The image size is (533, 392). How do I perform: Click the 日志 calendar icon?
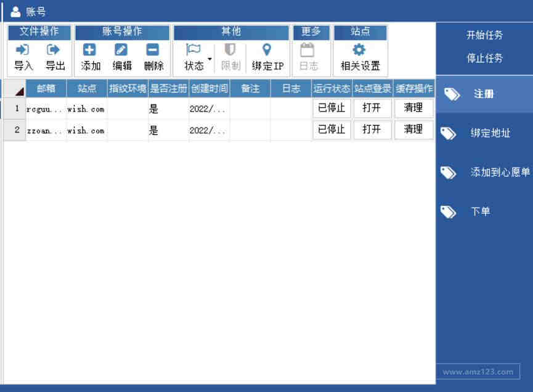(307, 50)
